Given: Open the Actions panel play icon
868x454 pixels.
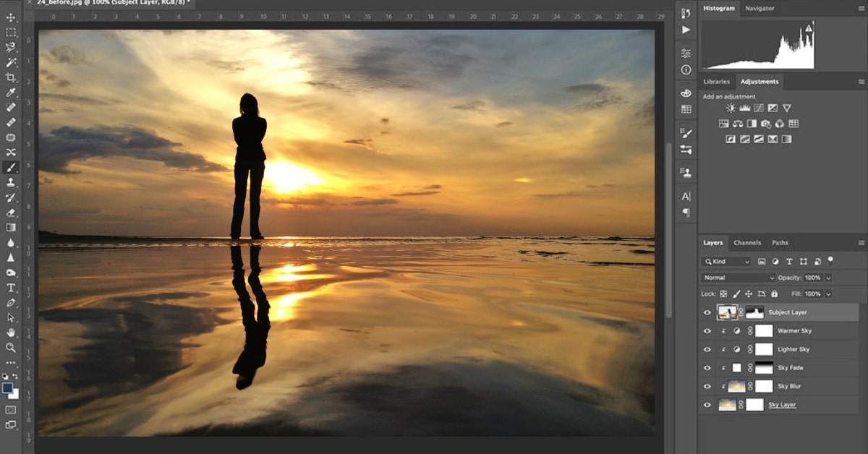Looking at the screenshot, I should click(x=686, y=30).
